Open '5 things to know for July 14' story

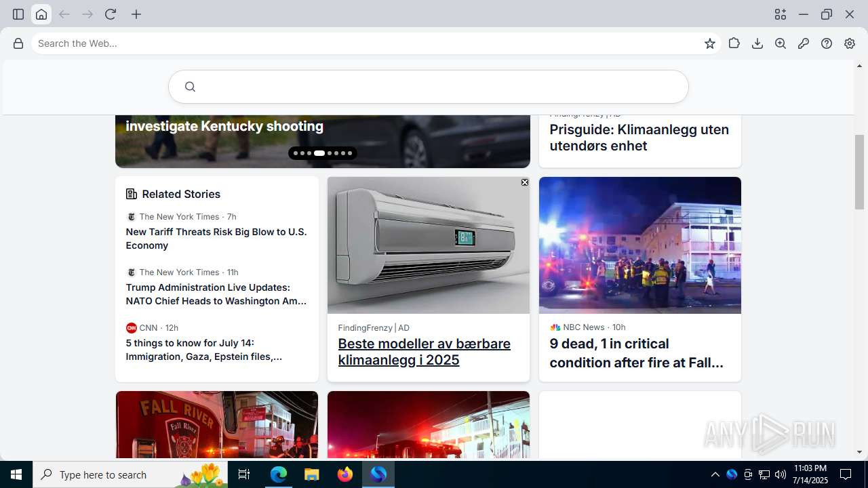pyautogui.click(x=204, y=350)
